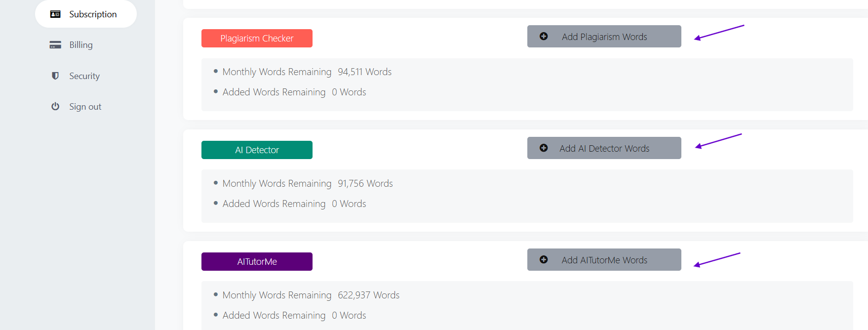Image resolution: width=868 pixels, height=330 pixels.
Task: Click the plus icon on Add AITutorMe Words
Action: [x=544, y=260]
